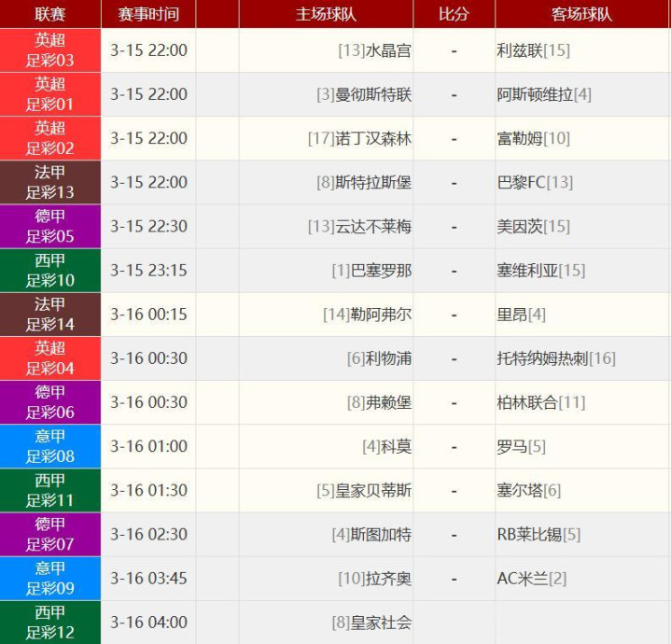The width and height of the screenshot is (671, 644).
Task: Click score dash in 利物浦 row
Action: (x=454, y=359)
